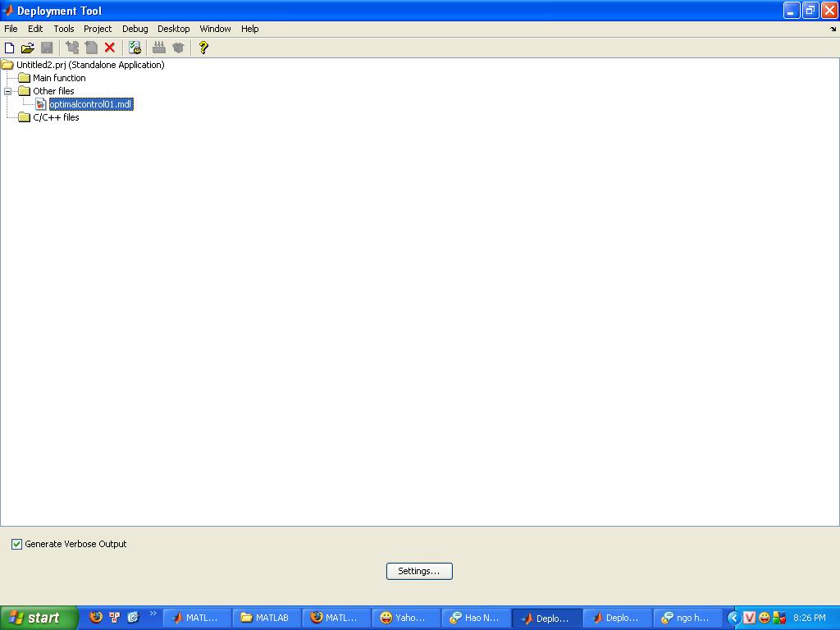Switch to ngo h... taskbar window

point(687,618)
